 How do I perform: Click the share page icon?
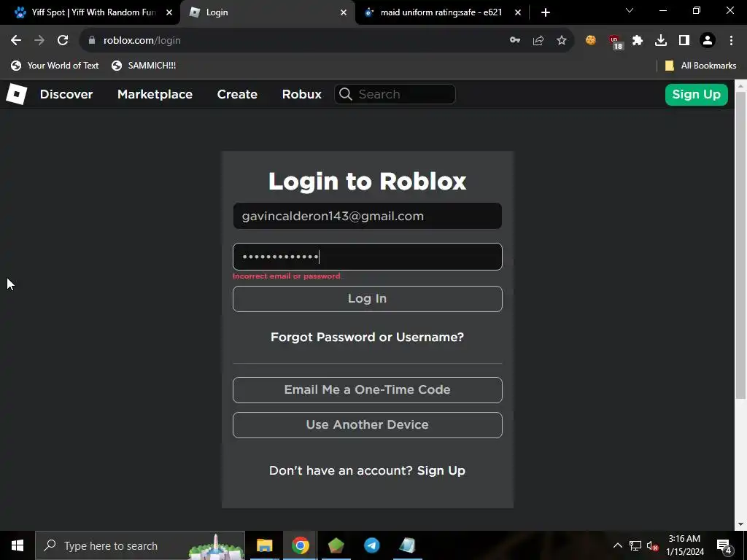click(538, 41)
